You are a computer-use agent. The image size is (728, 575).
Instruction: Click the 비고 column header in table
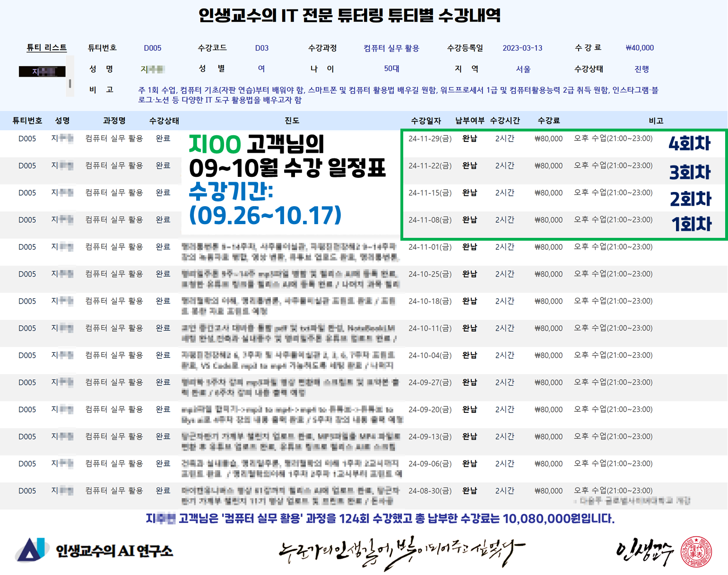tap(656, 121)
